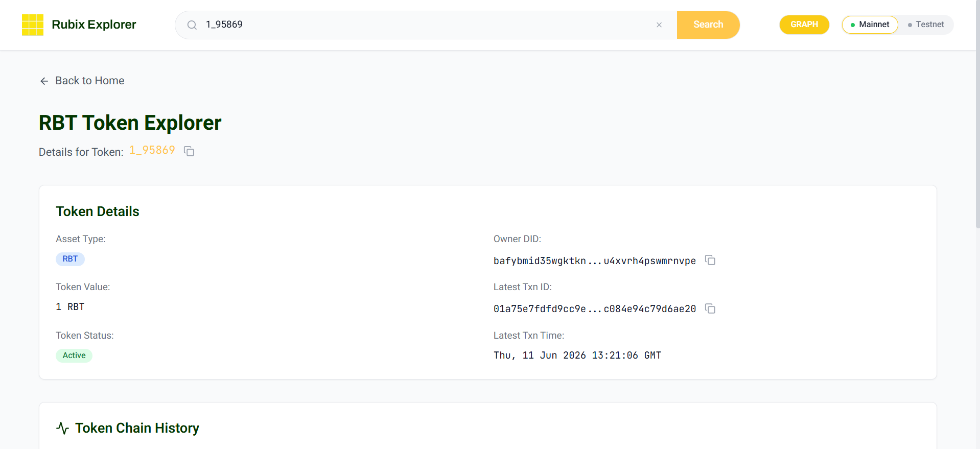The height and width of the screenshot is (449, 980).
Task: Click the page vertical scrollbar
Action: (977, 115)
